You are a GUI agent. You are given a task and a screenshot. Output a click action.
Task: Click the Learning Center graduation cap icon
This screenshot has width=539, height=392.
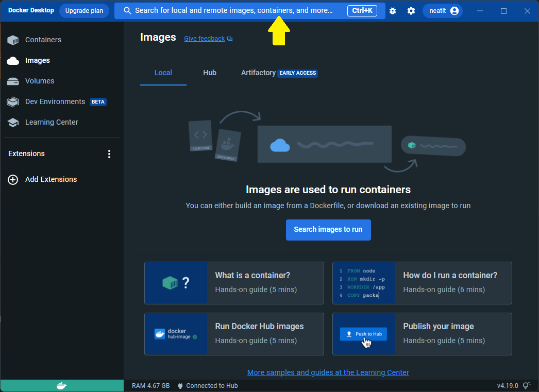point(13,122)
